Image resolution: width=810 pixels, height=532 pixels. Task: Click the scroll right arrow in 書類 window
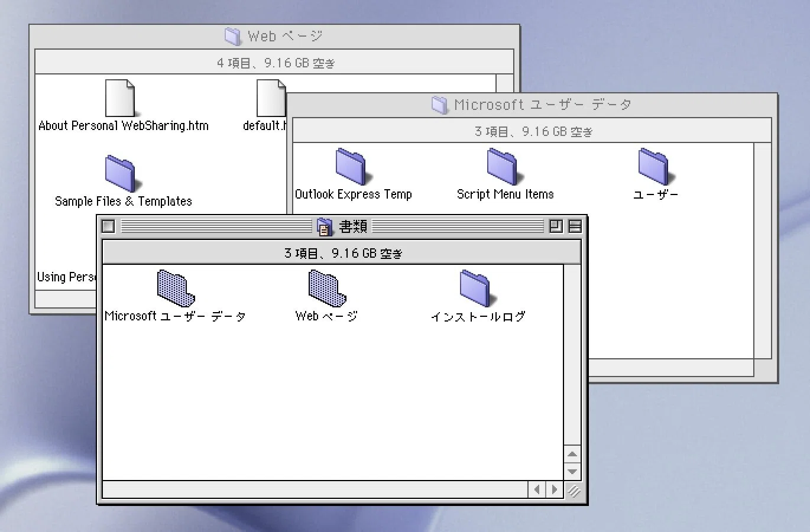pos(554,489)
